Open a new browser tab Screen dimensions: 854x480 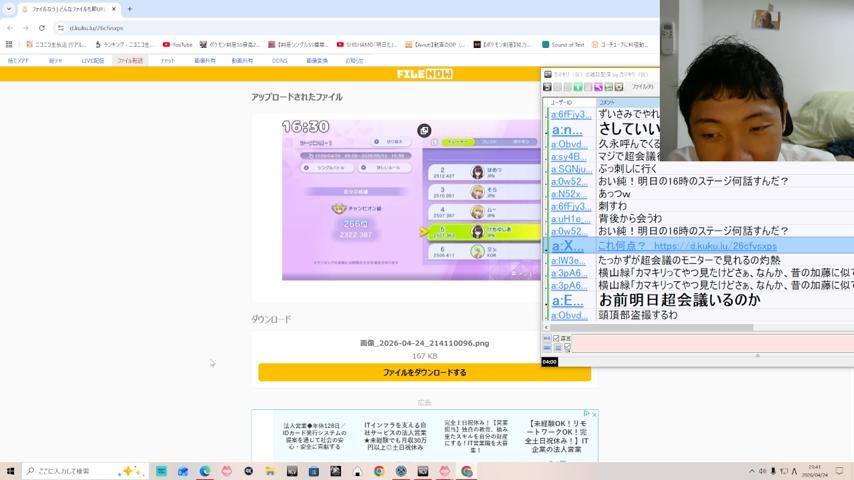point(130,9)
